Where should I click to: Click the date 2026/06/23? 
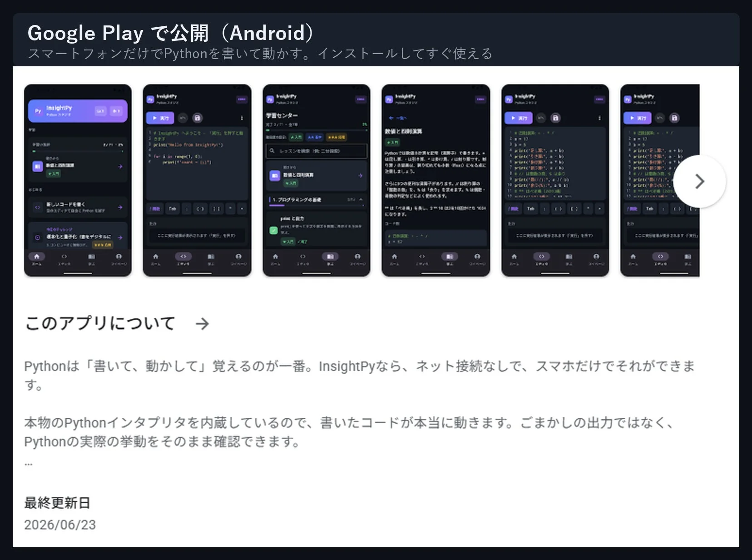tap(60, 525)
